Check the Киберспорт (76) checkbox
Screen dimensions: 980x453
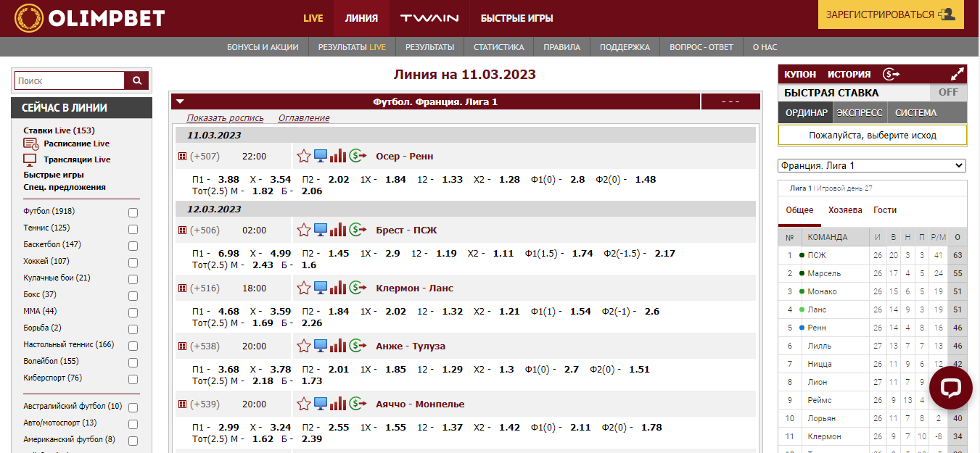(133, 380)
